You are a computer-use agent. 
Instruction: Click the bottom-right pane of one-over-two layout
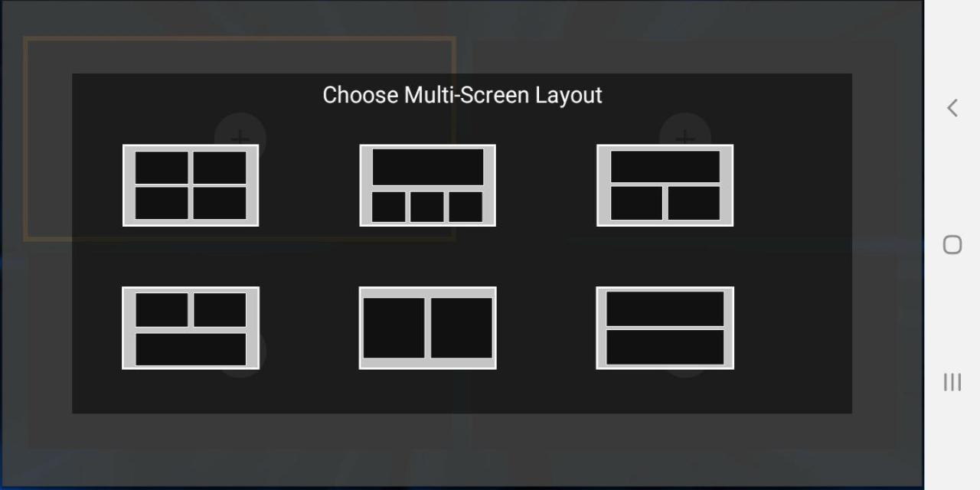[x=694, y=203]
